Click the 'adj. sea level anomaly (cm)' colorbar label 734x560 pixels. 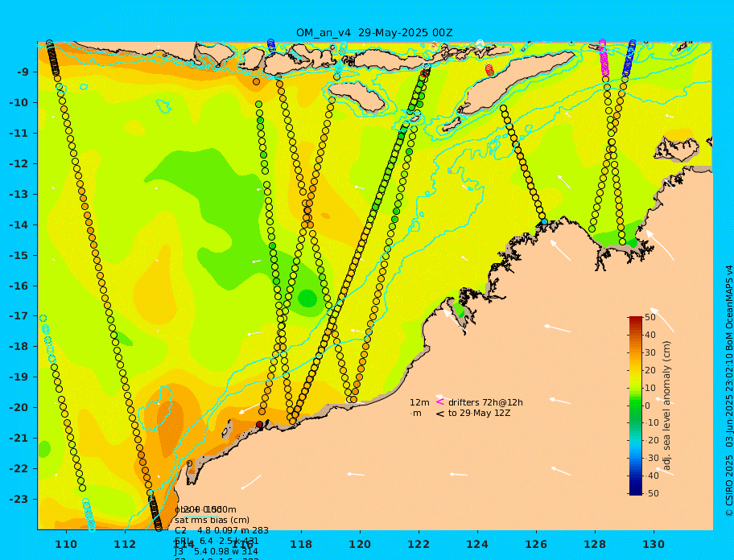[667, 406]
